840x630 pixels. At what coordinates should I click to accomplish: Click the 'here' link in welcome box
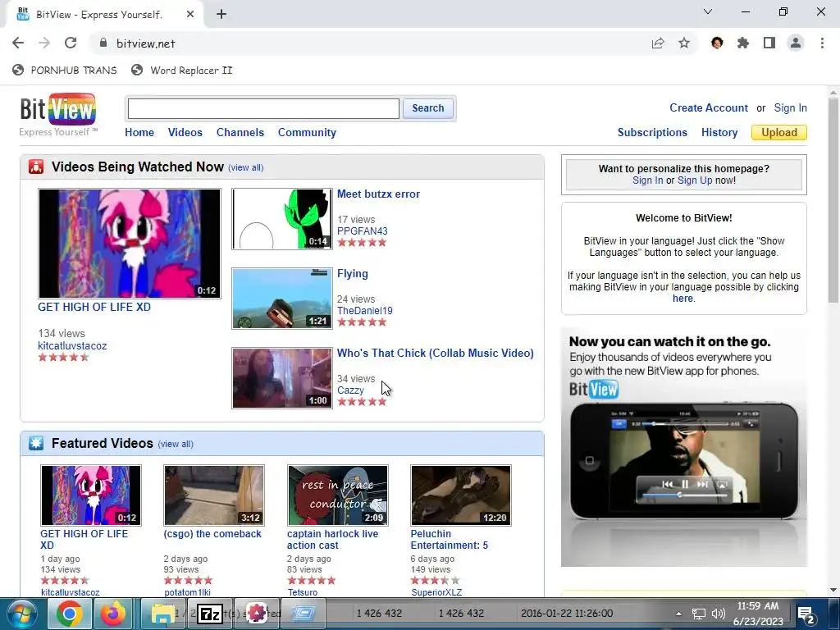(682, 299)
